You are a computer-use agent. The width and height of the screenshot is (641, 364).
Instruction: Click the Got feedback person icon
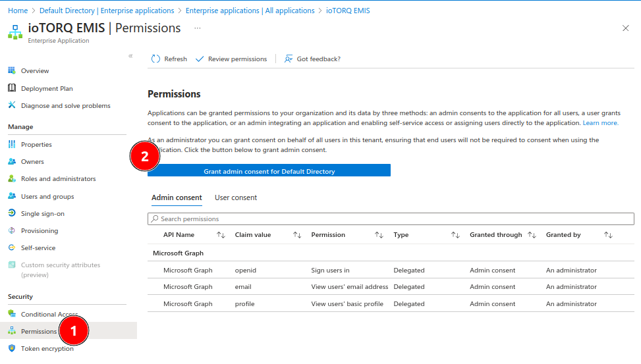point(289,59)
